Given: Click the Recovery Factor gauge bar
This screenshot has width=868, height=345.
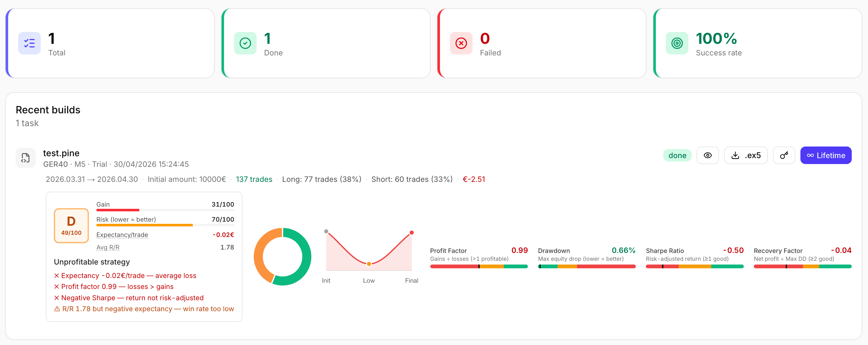Looking at the screenshot, I should pos(802,266).
